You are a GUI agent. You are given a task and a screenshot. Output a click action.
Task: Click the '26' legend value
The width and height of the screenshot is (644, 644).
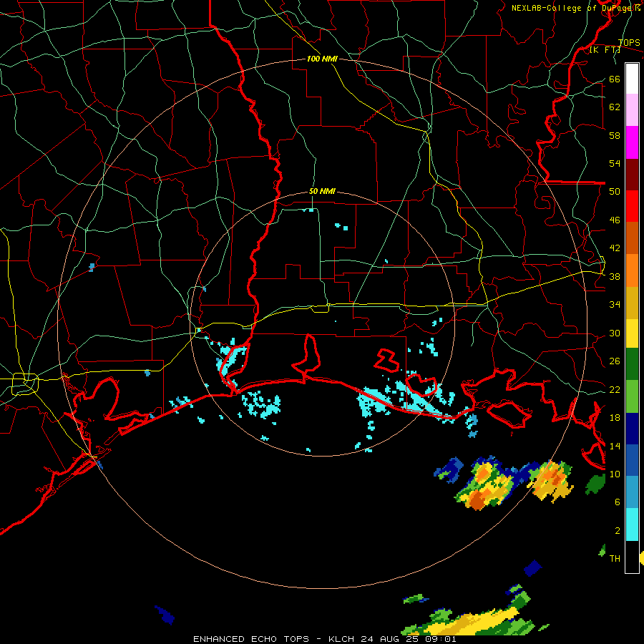coord(615,361)
